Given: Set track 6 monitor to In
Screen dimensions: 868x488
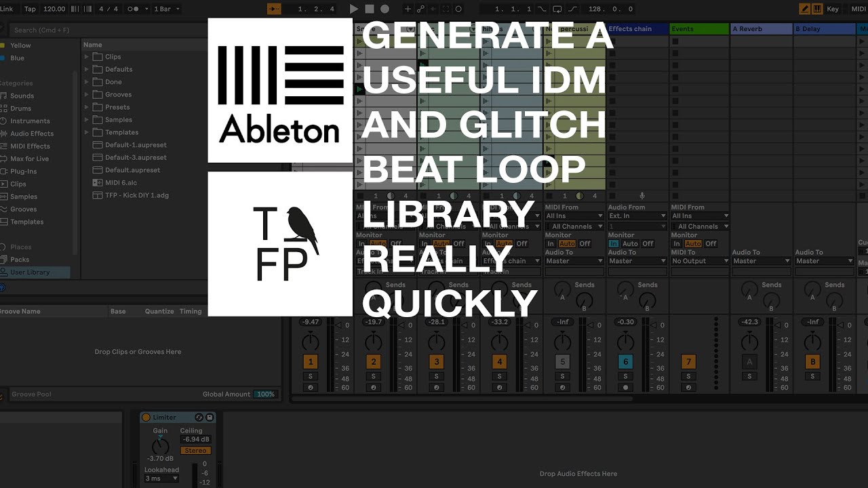Looking at the screenshot, I should point(614,244).
